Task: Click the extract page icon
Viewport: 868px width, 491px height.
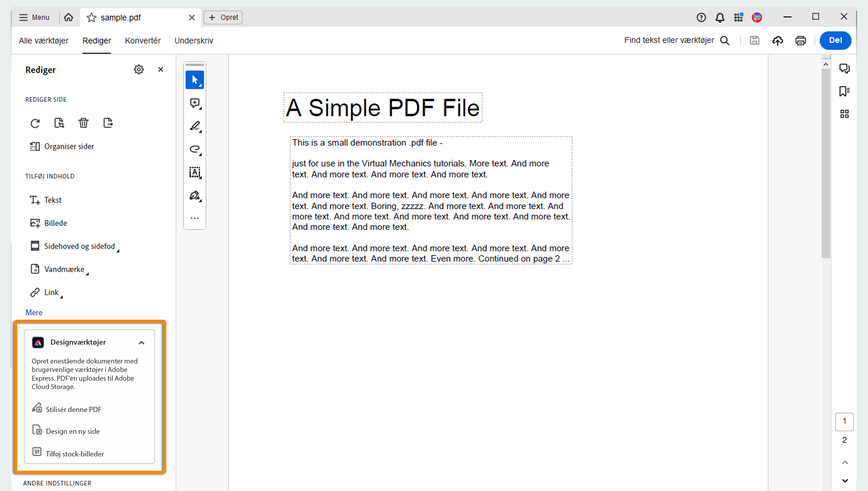Action: pyautogui.click(x=108, y=123)
